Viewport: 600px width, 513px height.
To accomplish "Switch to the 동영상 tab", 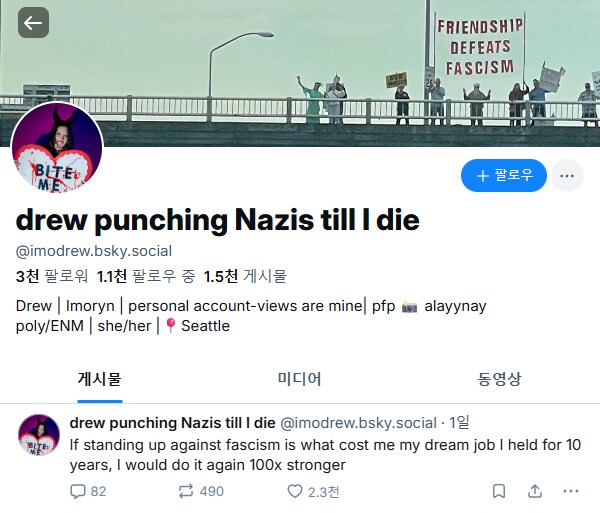I will (499, 379).
